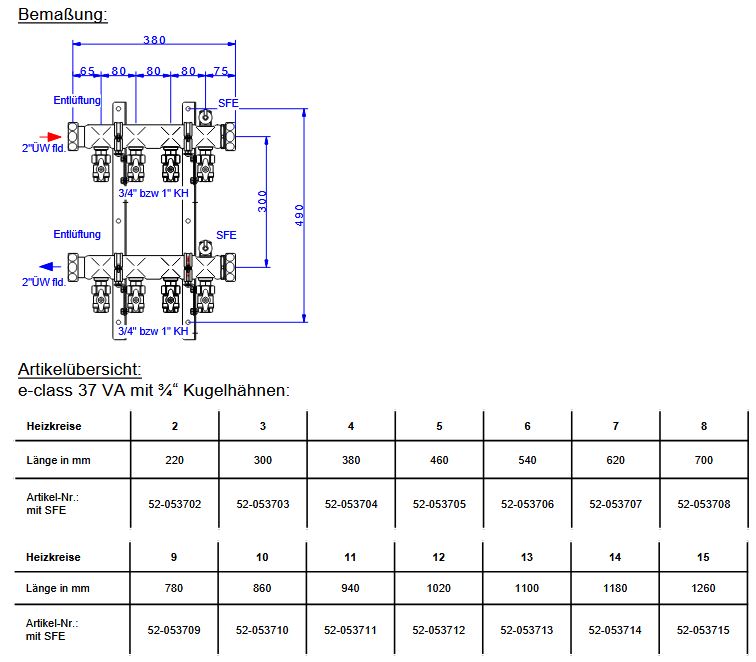Choose article number 52-053712

[439, 630]
